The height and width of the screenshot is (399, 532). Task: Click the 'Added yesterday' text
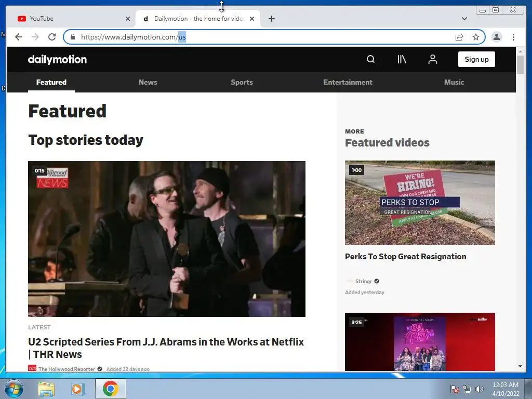(x=364, y=292)
